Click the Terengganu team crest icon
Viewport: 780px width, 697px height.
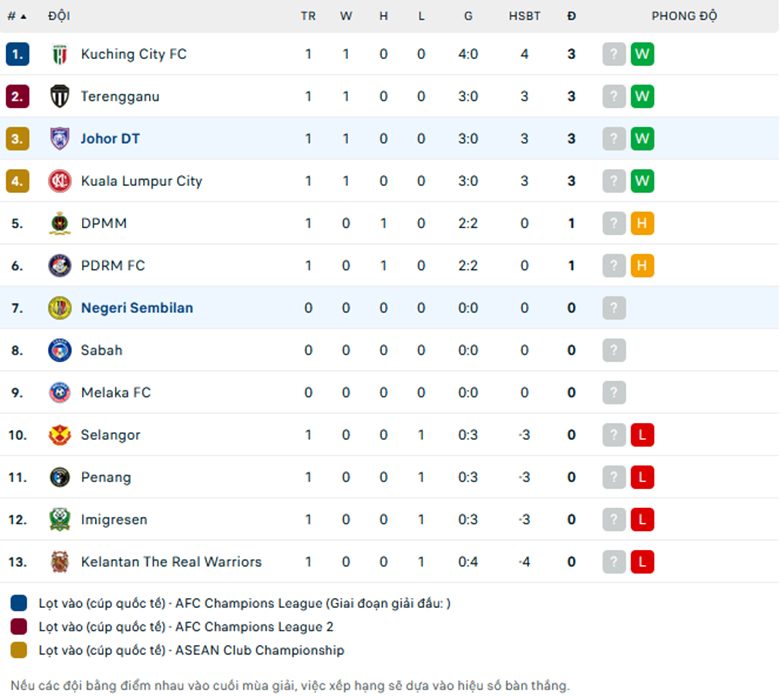click(x=60, y=97)
